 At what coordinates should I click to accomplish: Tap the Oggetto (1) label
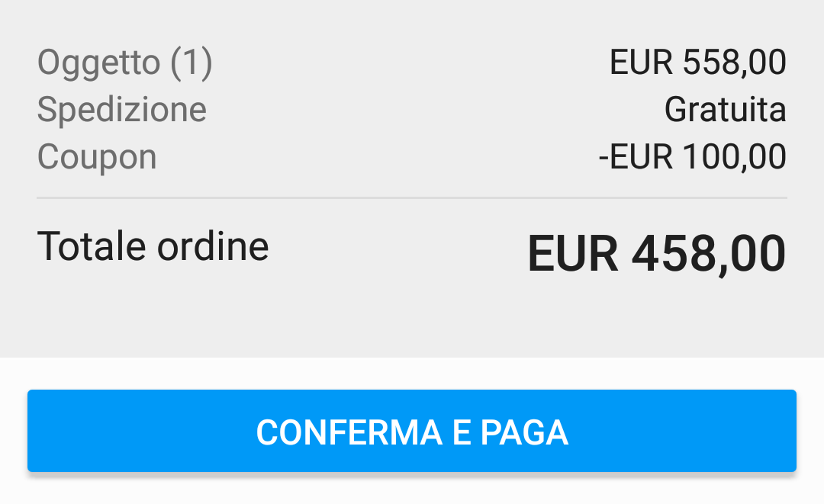coord(124,63)
